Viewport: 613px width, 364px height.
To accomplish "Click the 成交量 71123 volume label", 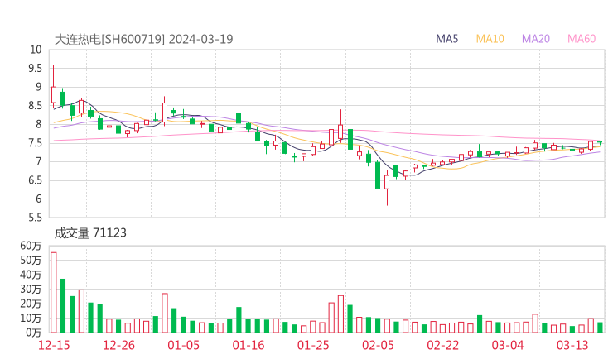I will 90,233.
